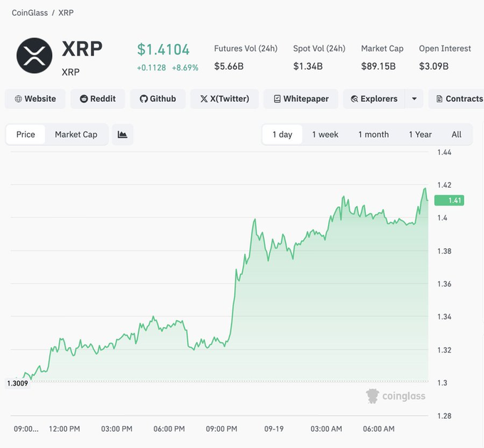
Task: Click the 09:00 PM time axis label
Action: coord(221,429)
